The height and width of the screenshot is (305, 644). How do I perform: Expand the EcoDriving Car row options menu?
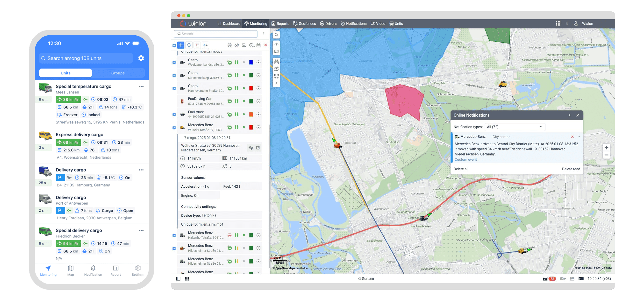(258, 101)
